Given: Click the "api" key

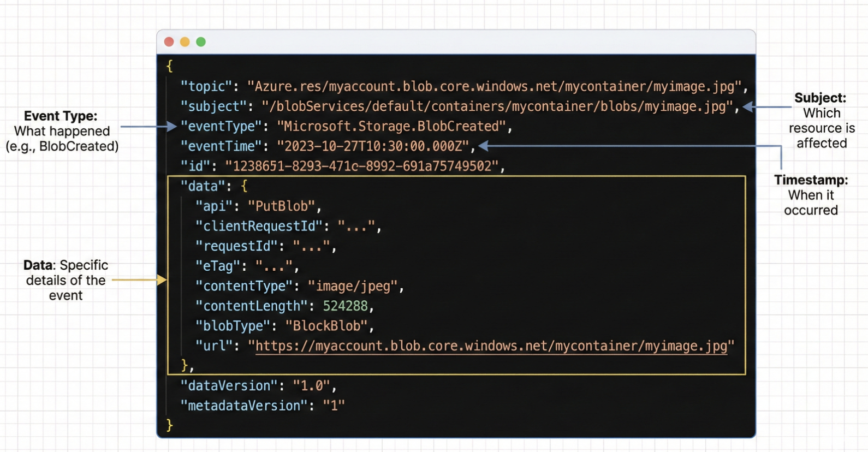Looking at the screenshot, I should click(213, 206).
